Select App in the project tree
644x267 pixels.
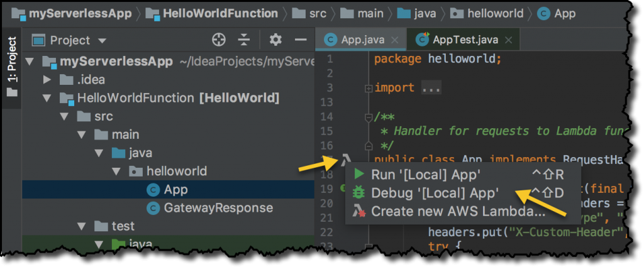tap(169, 190)
